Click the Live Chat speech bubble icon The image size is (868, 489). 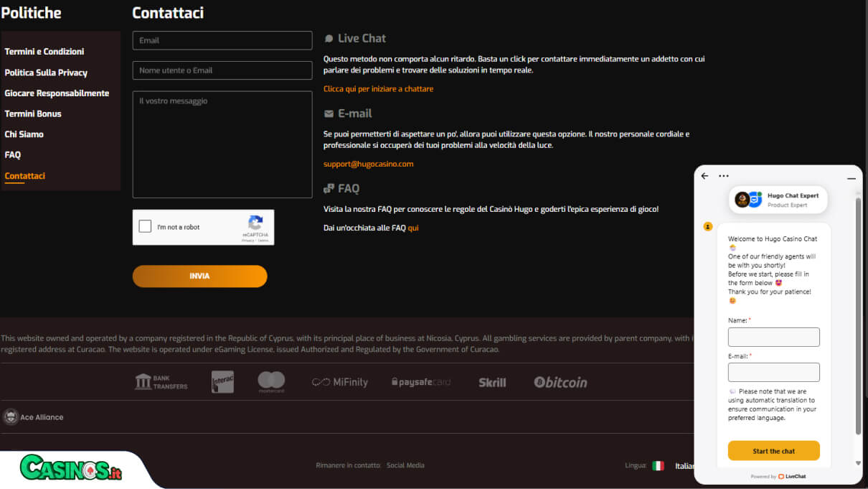[329, 39]
